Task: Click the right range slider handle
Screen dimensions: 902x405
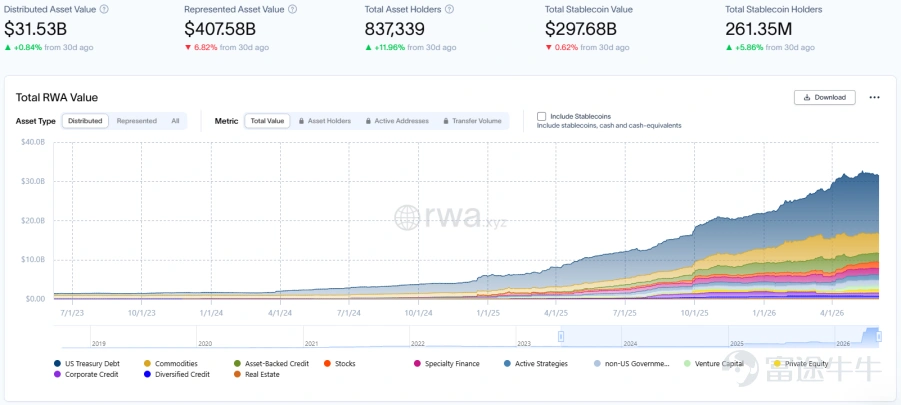Action: (879, 337)
